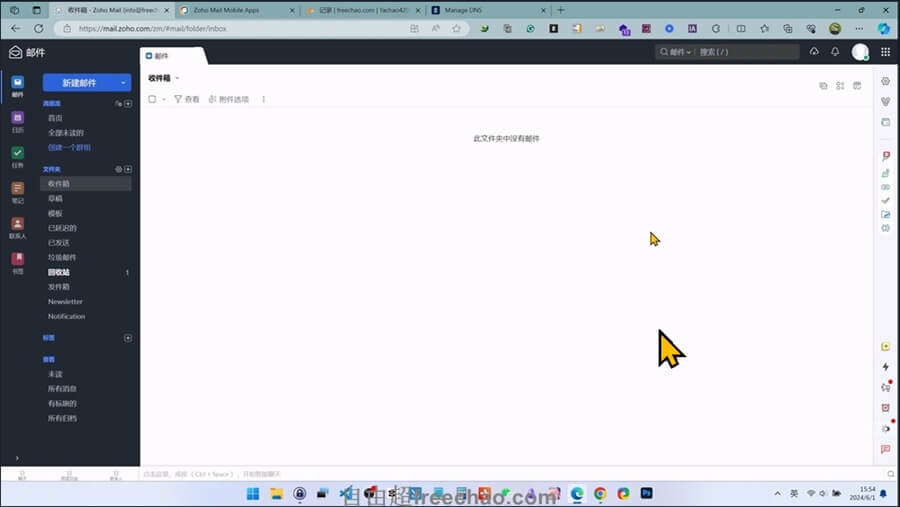Open the search scope 邮件 dropdown
The width and height of the screenshot is (900, 507).
(676, 52)
